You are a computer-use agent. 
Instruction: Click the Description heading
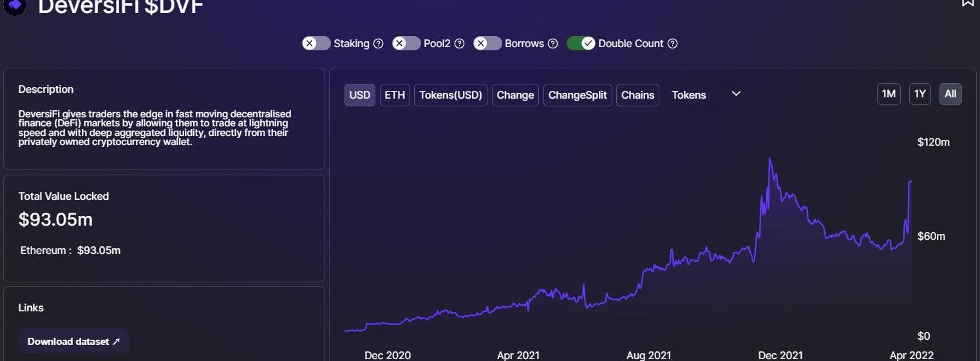click(46, 90)
